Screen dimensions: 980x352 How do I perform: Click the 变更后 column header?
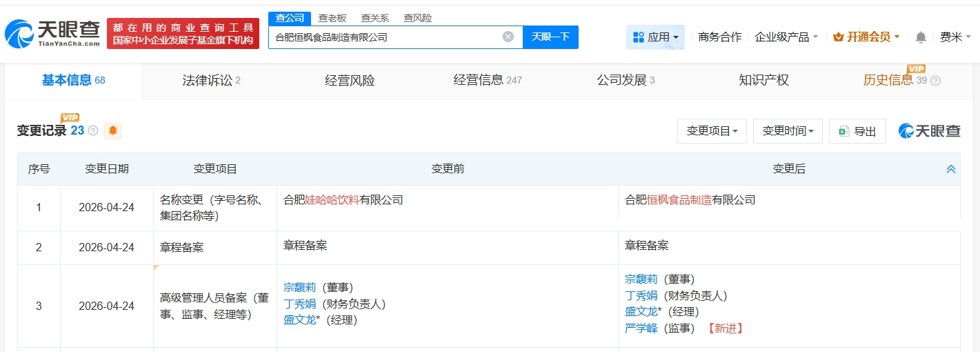click(789, 169)
